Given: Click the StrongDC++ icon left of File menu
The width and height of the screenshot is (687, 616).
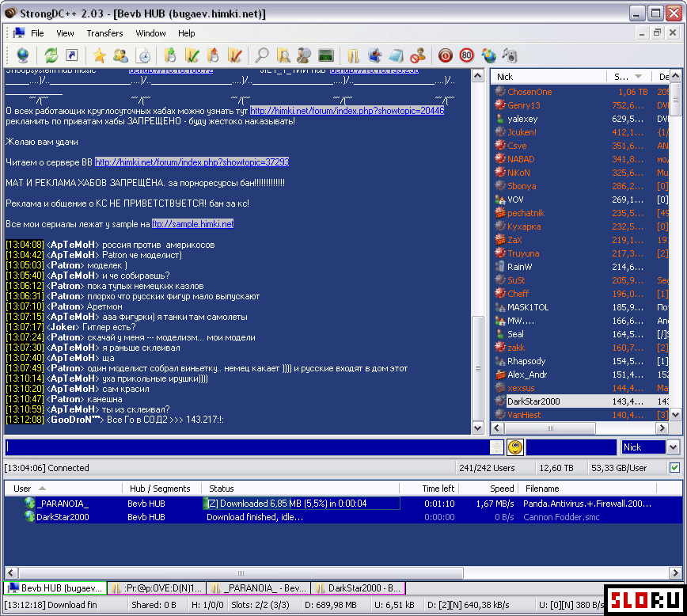Looking at the screenshot, I should (19, 33).
